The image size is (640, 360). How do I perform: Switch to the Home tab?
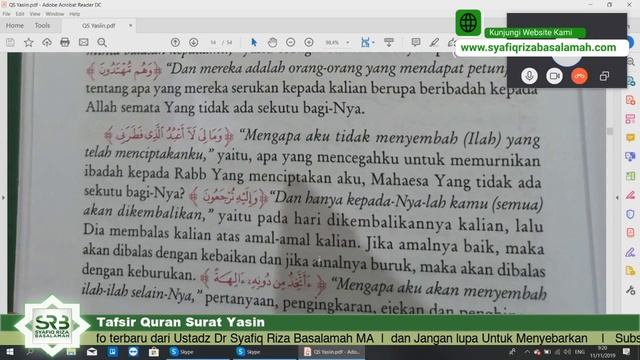pos(15,25)
